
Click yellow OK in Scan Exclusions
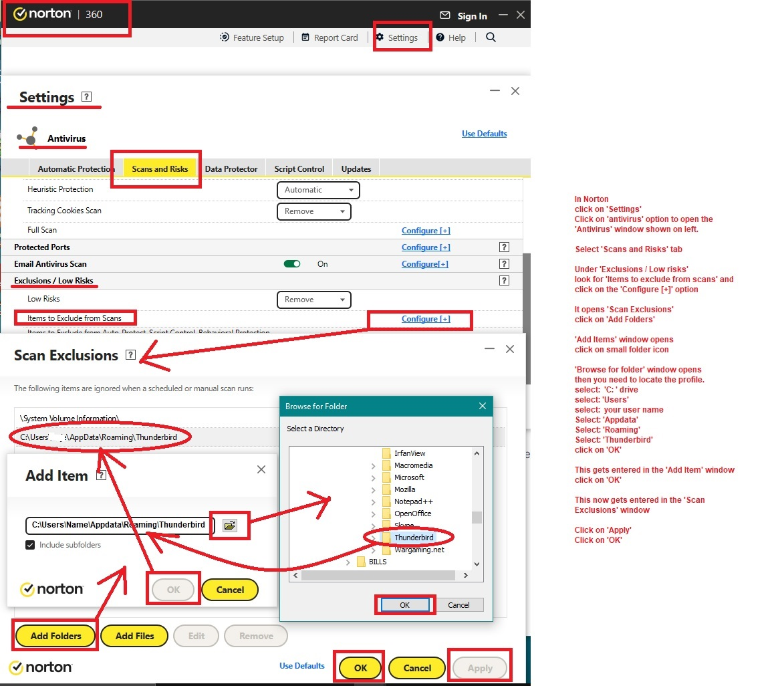[x=360, y=668]
